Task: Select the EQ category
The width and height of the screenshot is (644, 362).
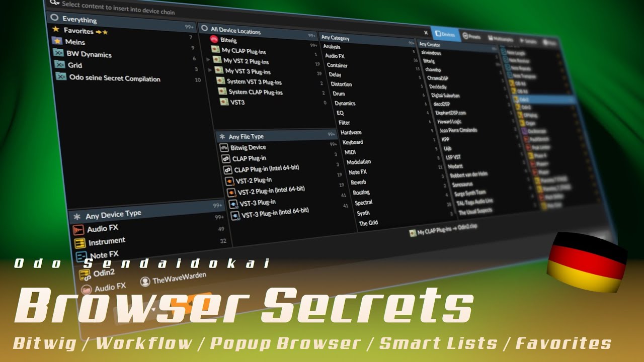Action: pos(340,113)
